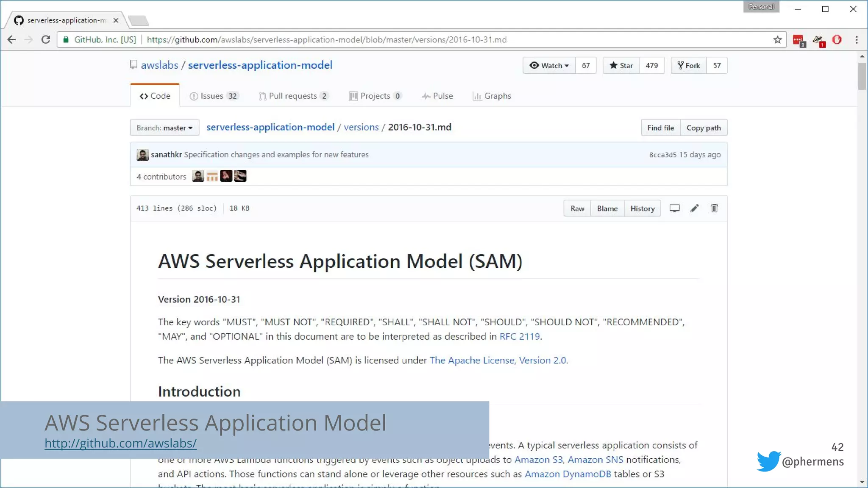This screenshot has height=488, width=868.
Task: Delete this file with the trash icon
Action: tap(715, 208)
